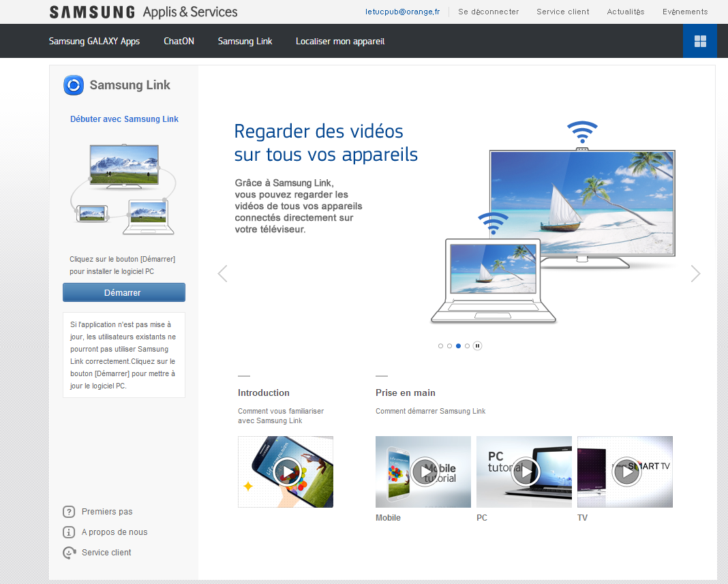Click the Premiers pas question mark icon
The image size is (728, 584).
point(69,512)
